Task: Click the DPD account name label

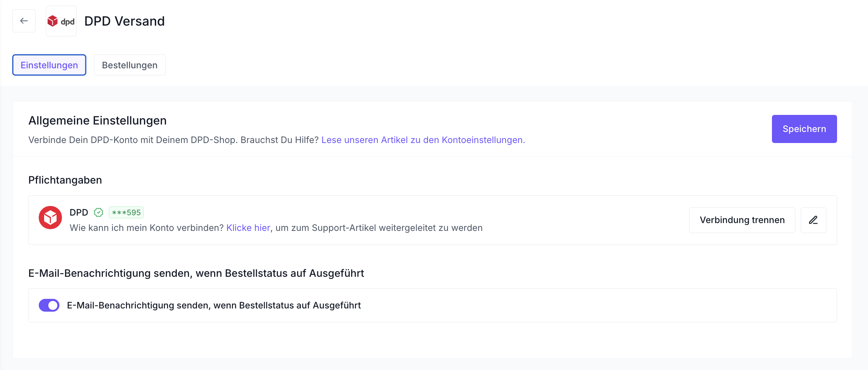Action: coord(79,212)
